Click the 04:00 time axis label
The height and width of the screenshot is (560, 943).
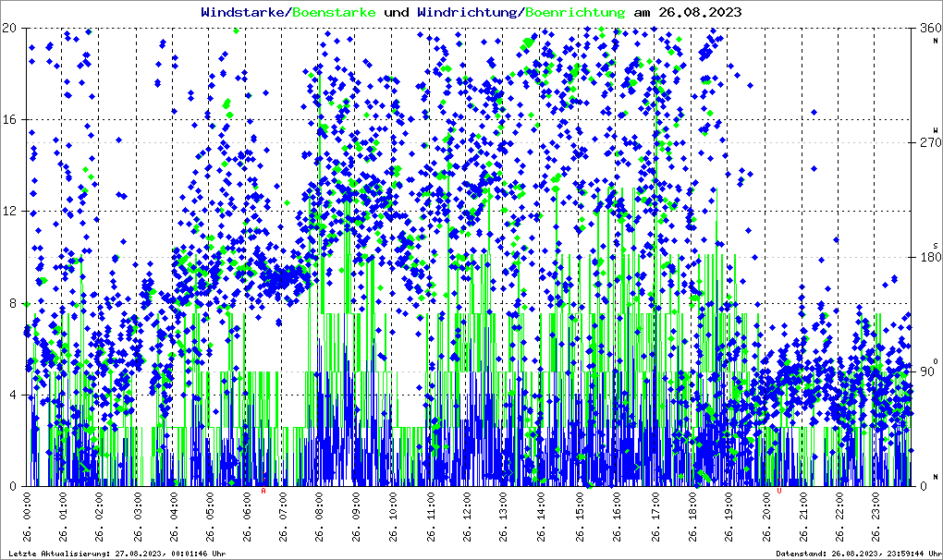click(175, 517)
